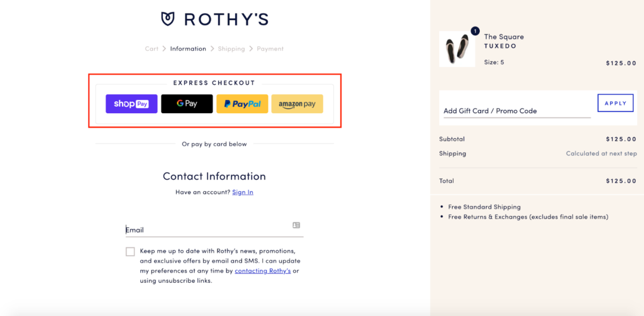Image resolution: width=644 pixels, height=316 pixels.
Task: Jump to the Payment breadcrumb step
Action: (270, 49)
